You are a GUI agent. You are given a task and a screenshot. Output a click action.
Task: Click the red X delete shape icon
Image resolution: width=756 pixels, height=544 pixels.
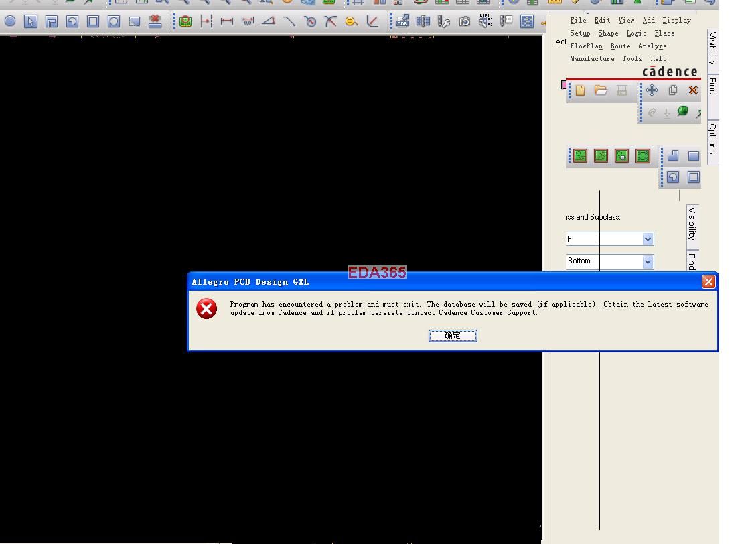click(155, 21)
